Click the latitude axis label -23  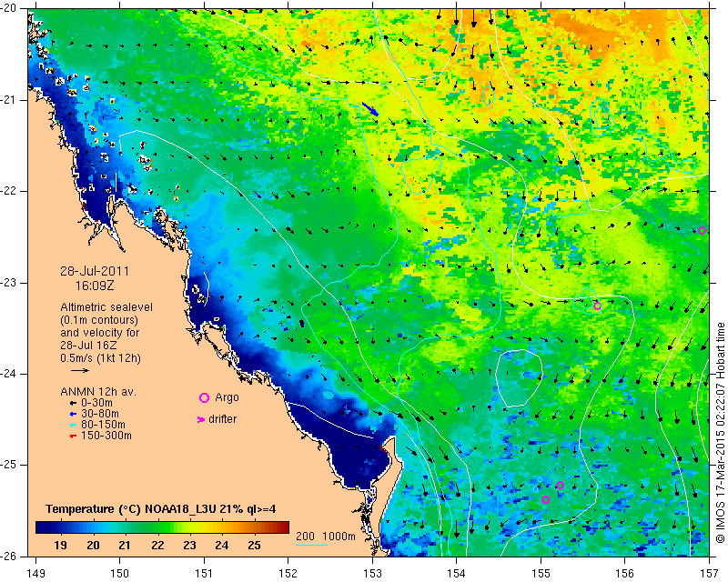[10, 283]
